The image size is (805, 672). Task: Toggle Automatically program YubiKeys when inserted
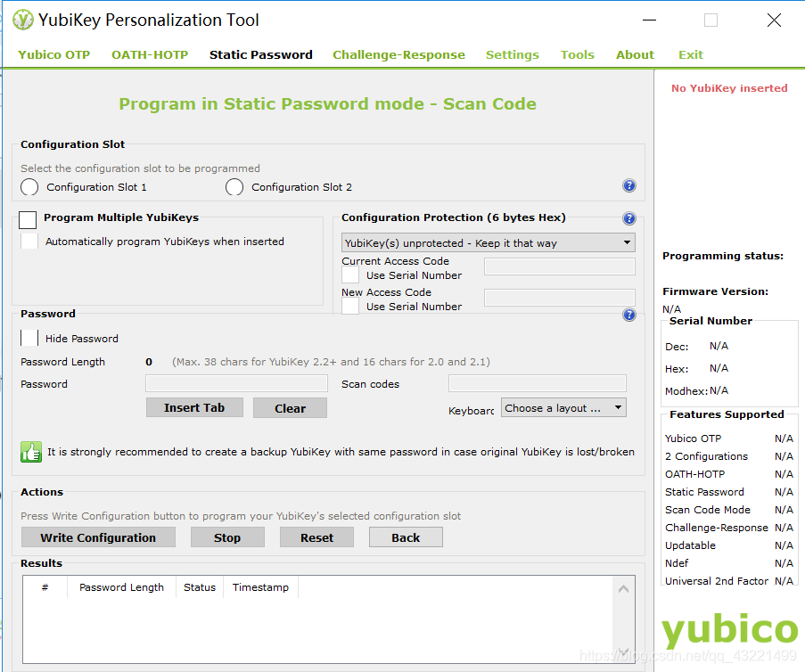pos(29,242)
